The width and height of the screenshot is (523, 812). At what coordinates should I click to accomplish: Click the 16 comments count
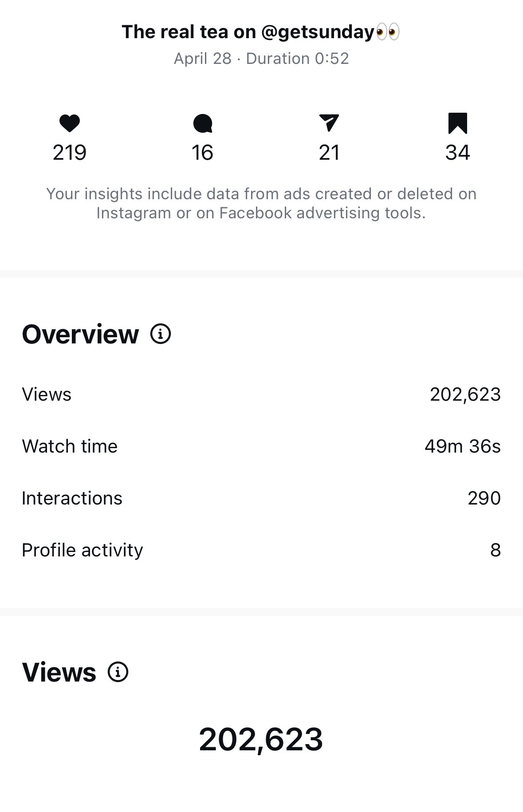pyautogui.click(x=203, y=153)
